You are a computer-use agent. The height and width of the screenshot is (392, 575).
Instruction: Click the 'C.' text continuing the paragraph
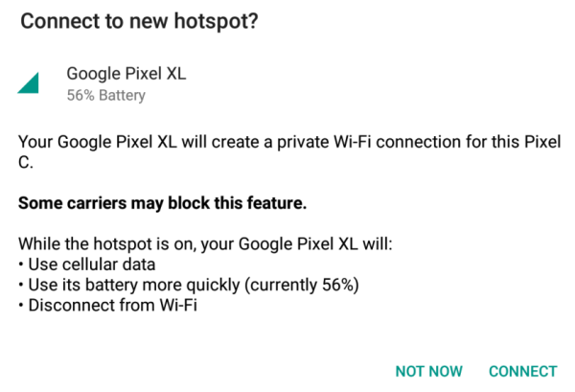pyautogui.click(x=26, y=162)
